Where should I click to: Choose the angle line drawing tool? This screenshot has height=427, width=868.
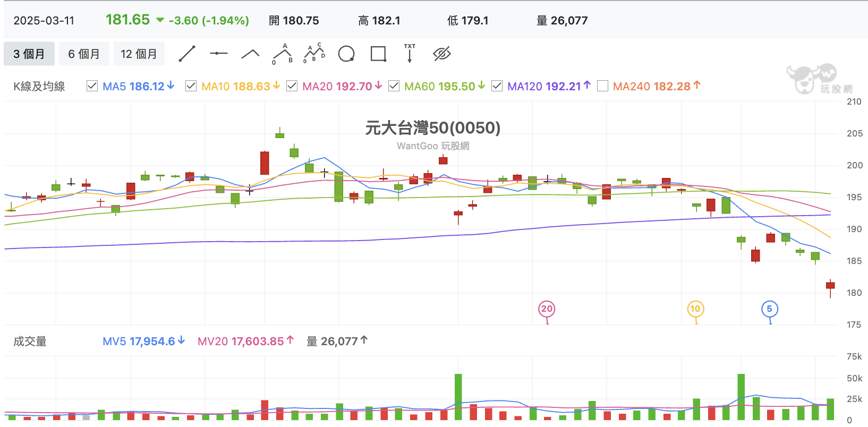(250, 54)
